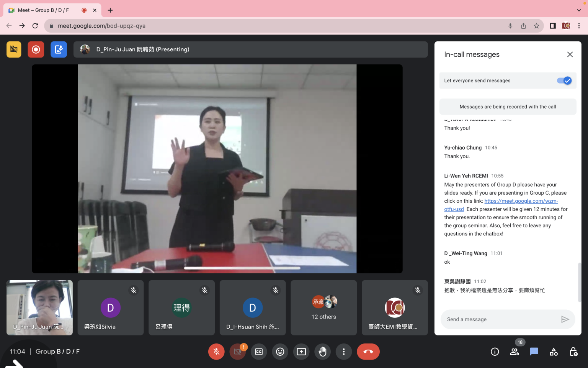Unmute the microphone in the call controls

point(216,352)
